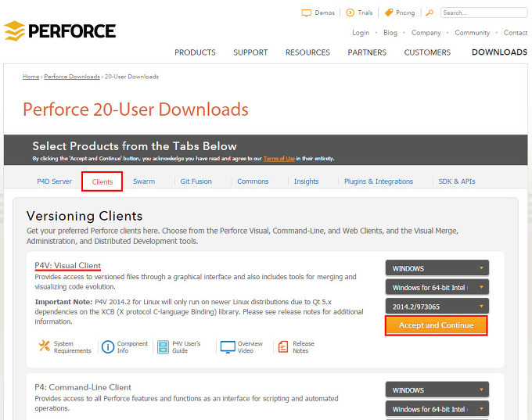Open the DOWNLOADS menu
This screenshot has height=420, width=532.
499,52
